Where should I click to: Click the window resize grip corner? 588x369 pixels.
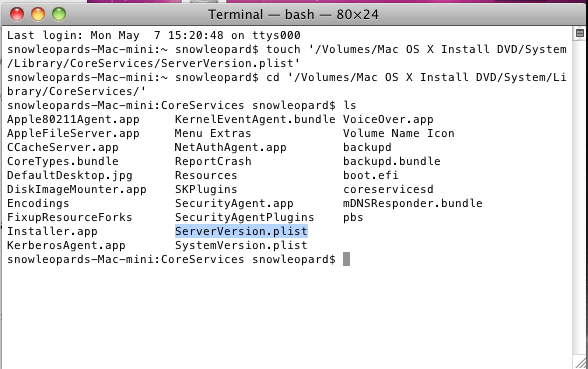pos(580,362)
